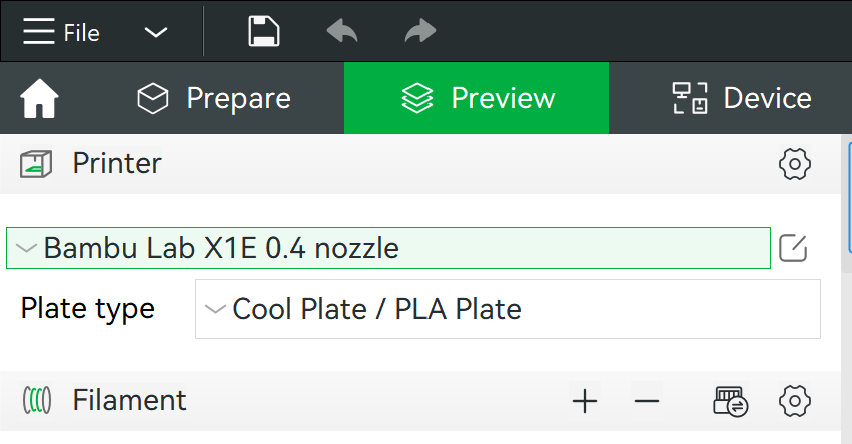Open the Plate type dropdown

pyautogui.click(x=507, y=309)
